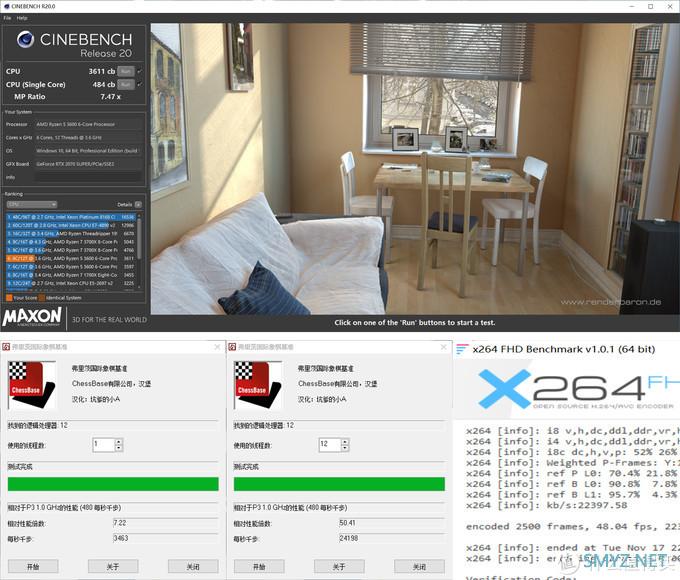Click the Cinebench app icon in title bar

coord(6,6)
